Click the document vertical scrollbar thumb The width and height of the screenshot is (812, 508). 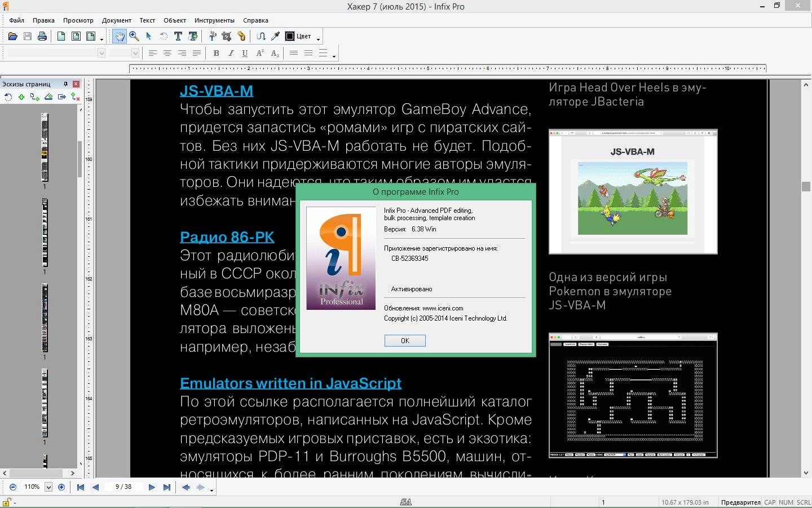806,187
